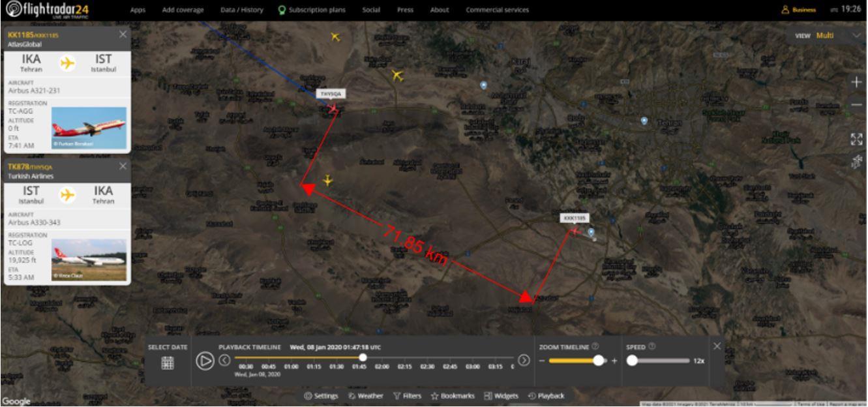The image size is (868, 407).
Task: Click the zoom timeline plus button
Action: 614,361
